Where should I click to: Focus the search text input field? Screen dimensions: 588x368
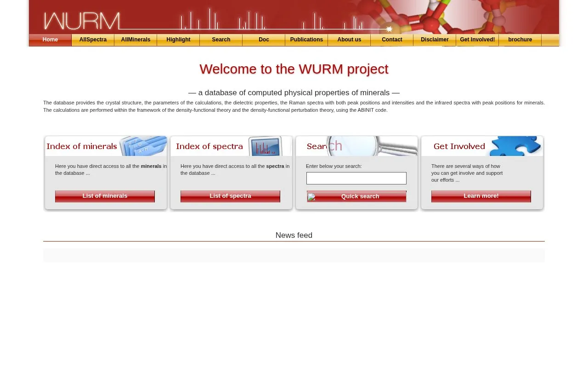pyautogui.click(x=356, y=178)
